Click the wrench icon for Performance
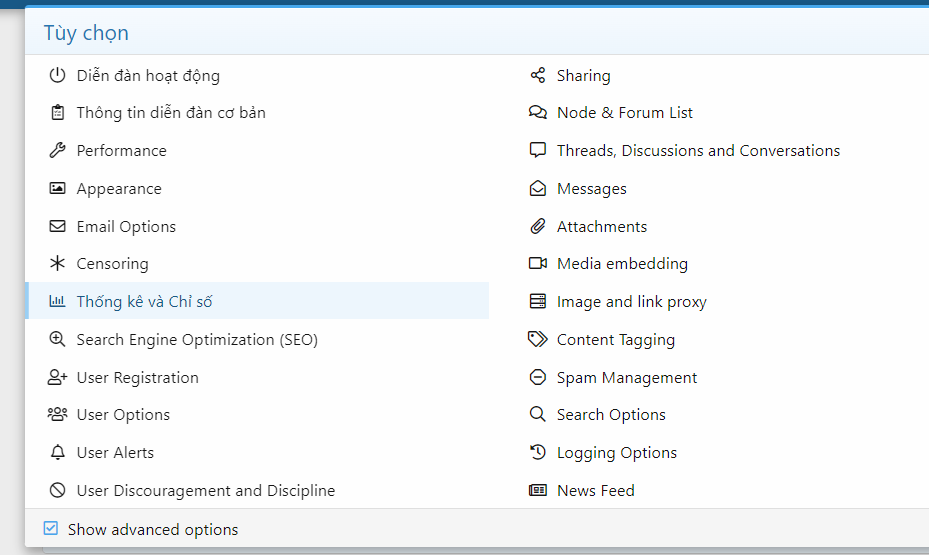Screen dimensions: 929x555 pyautogui.click(x=57, y=151)
